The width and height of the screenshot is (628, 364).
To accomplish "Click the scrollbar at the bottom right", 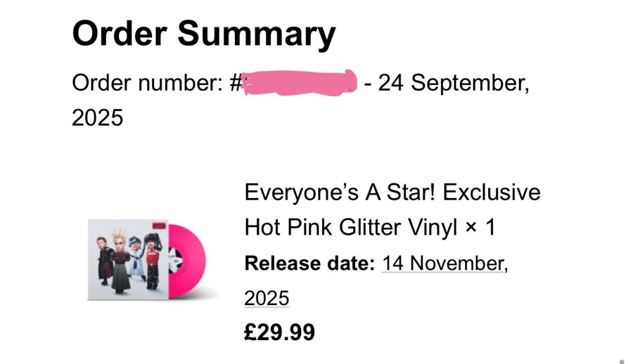I will (624, 360).
